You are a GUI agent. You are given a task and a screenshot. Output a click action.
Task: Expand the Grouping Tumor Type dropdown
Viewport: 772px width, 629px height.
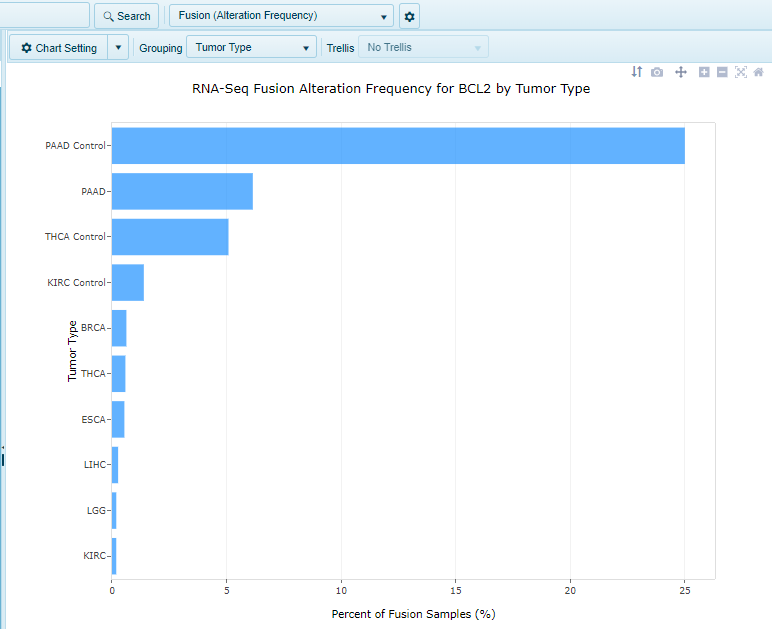click(x=251, y=47)
